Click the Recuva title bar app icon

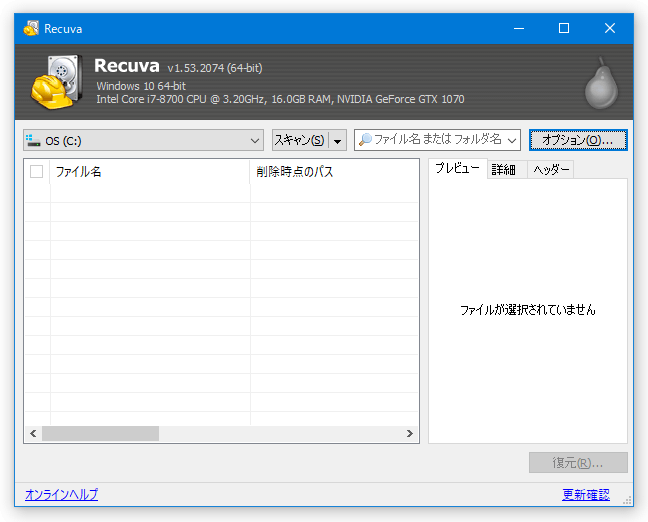31,29
